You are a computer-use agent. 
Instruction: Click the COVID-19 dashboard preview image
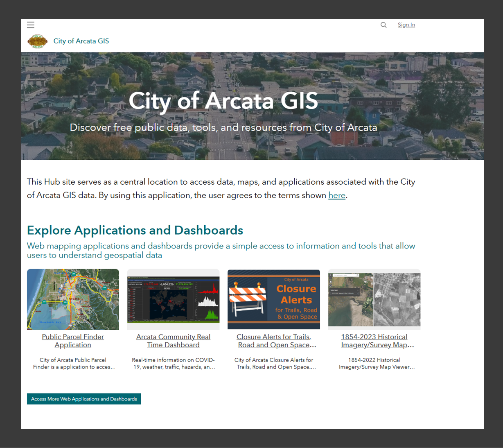point(173,299)
